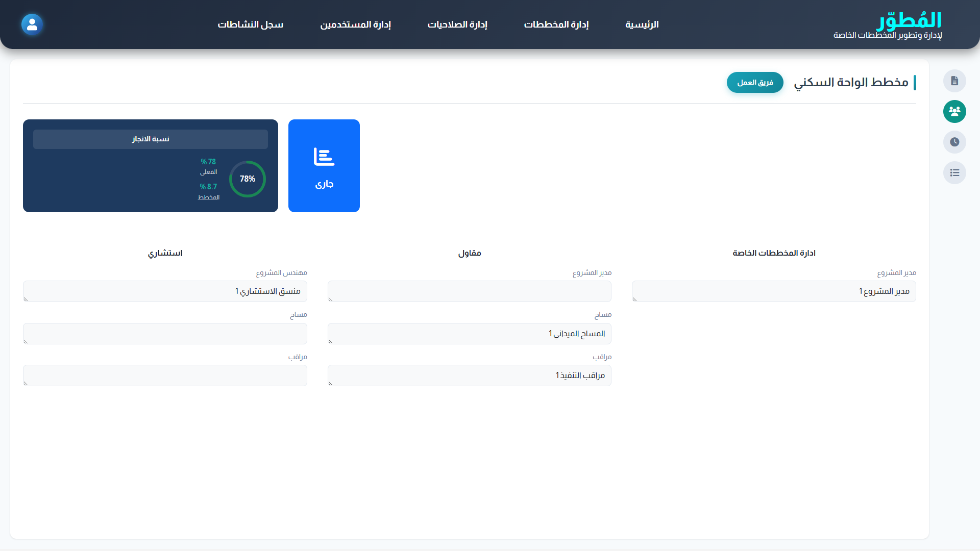The height and width of the screenshot is (551, 980).
Task: Open the list tasks sidebar icon
Action: coord(954,172)
